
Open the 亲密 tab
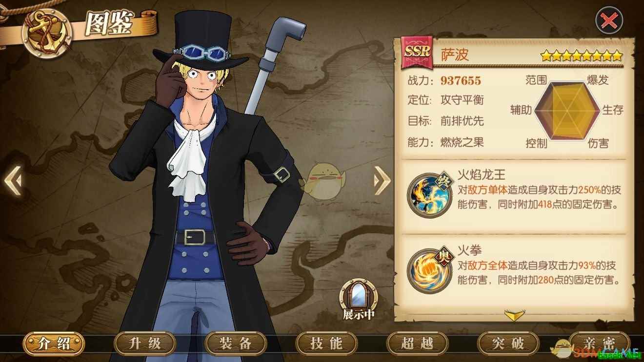[x=599, y=343]
